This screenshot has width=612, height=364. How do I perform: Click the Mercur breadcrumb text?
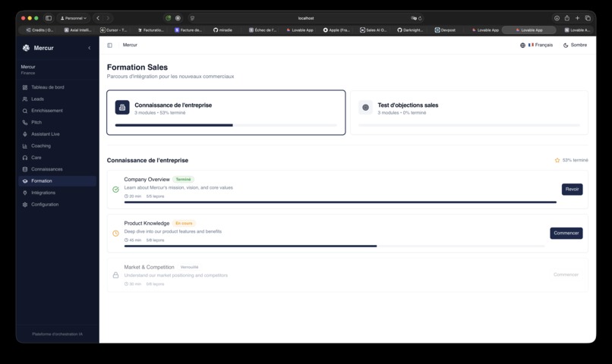point(130,45)
